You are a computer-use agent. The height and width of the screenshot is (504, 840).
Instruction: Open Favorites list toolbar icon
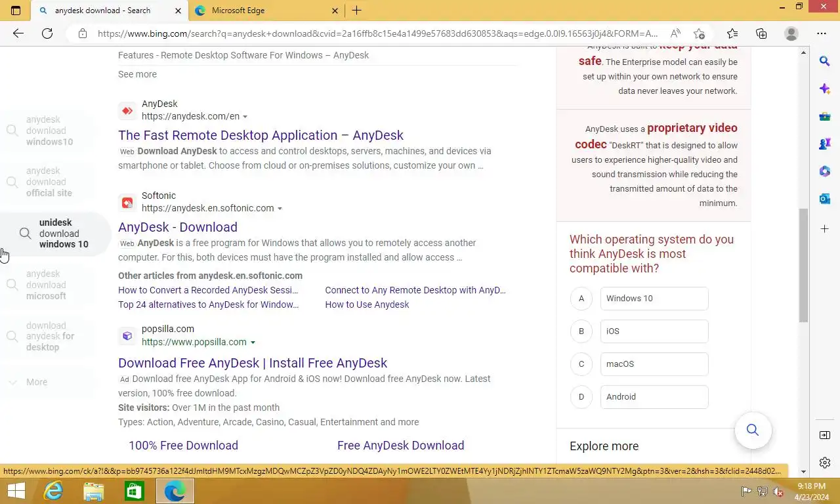[x=732, y=33]
